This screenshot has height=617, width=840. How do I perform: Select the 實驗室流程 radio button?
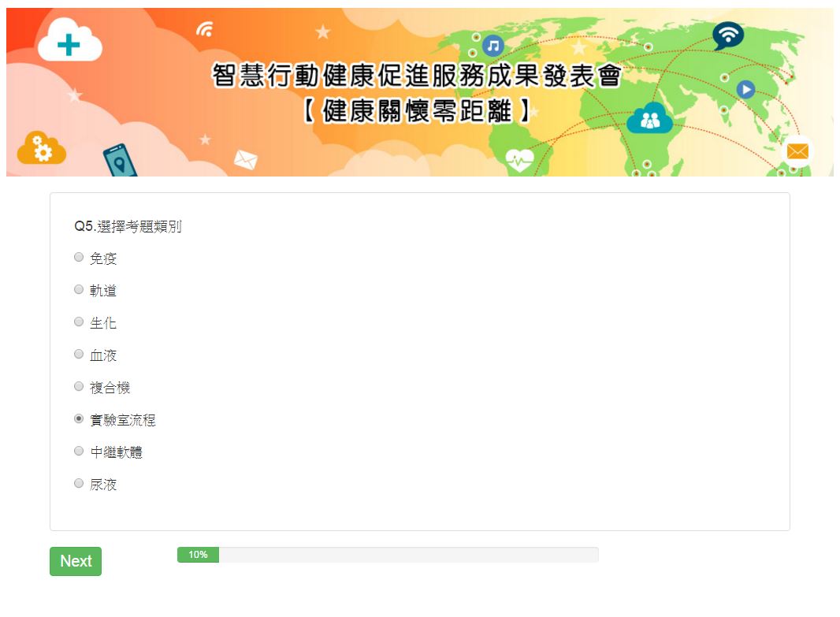[x=79, y=419]
